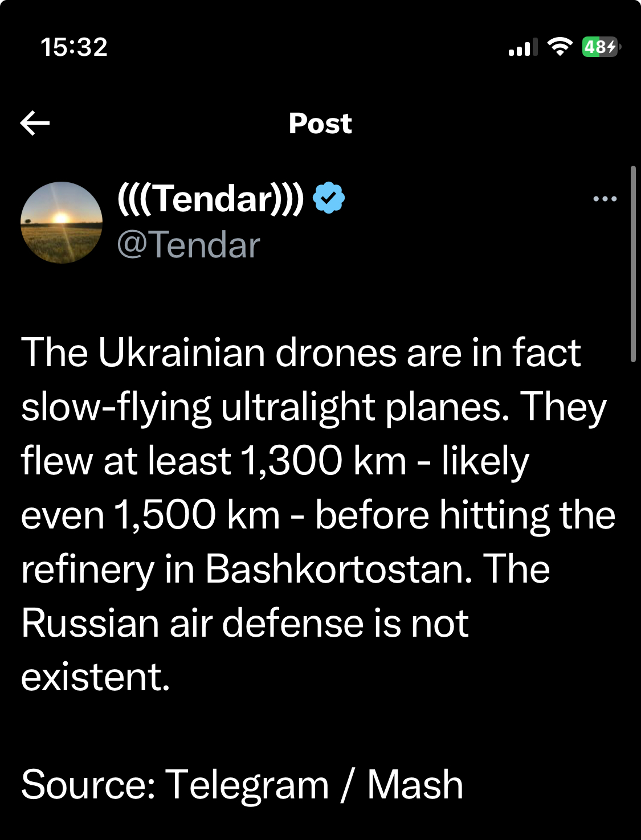The height and width of the screenshot is (840, 641).
Task: Open the @Tendar handle link
Action: click(x=189, y=245)
